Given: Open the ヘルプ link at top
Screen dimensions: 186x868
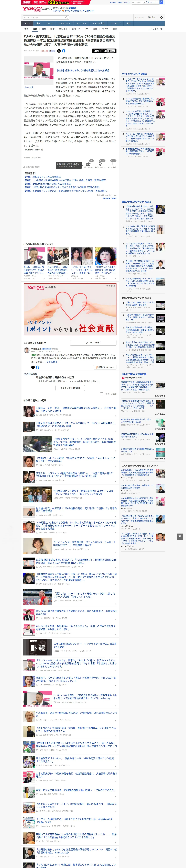Looking at the screenshot, I should click(x=127, y=2).
